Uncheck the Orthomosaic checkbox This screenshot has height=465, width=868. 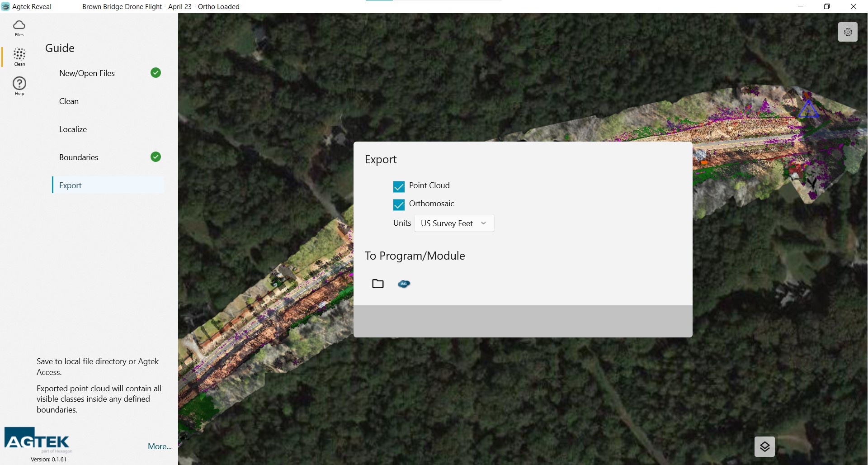pos(399,204)
